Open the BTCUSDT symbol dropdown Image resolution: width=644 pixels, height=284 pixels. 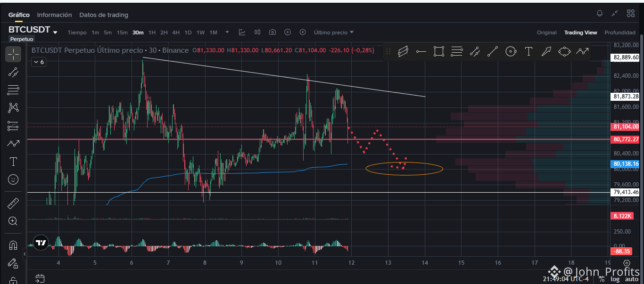[x=55, y=32]
